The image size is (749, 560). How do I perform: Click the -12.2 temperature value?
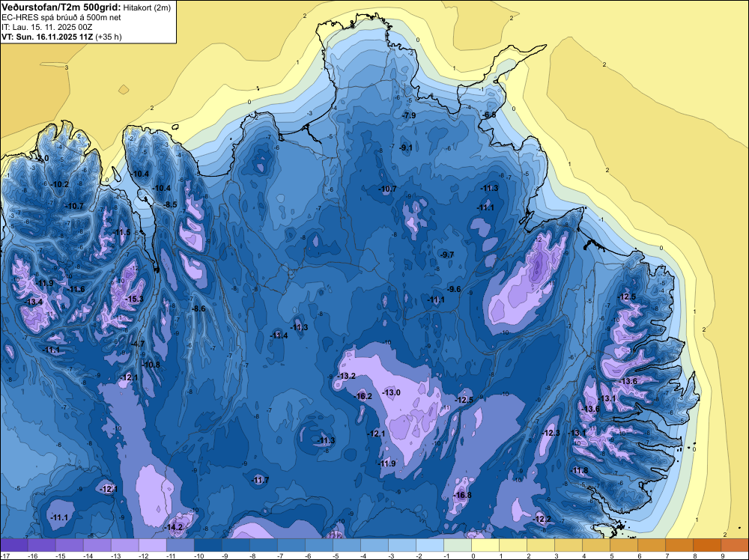[x=542, y=519]
